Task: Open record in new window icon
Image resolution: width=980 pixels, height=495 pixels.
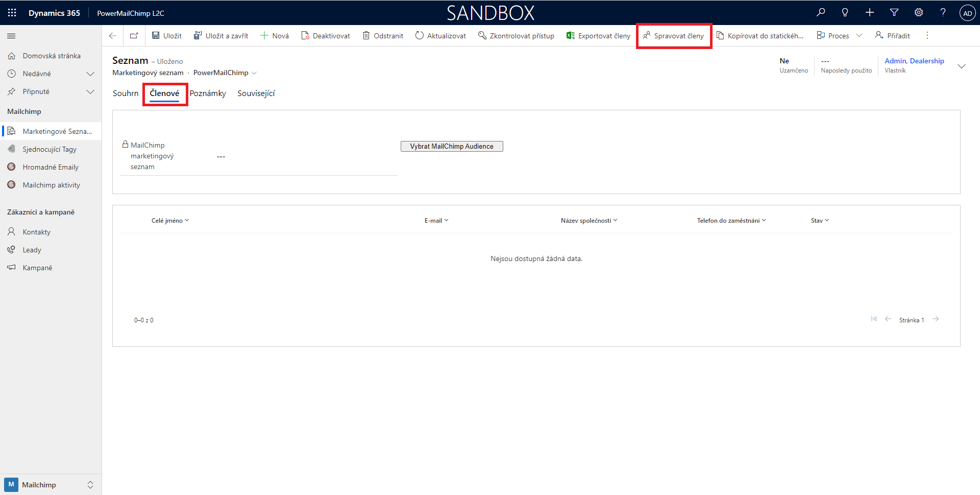Action: tap(134, 36)
